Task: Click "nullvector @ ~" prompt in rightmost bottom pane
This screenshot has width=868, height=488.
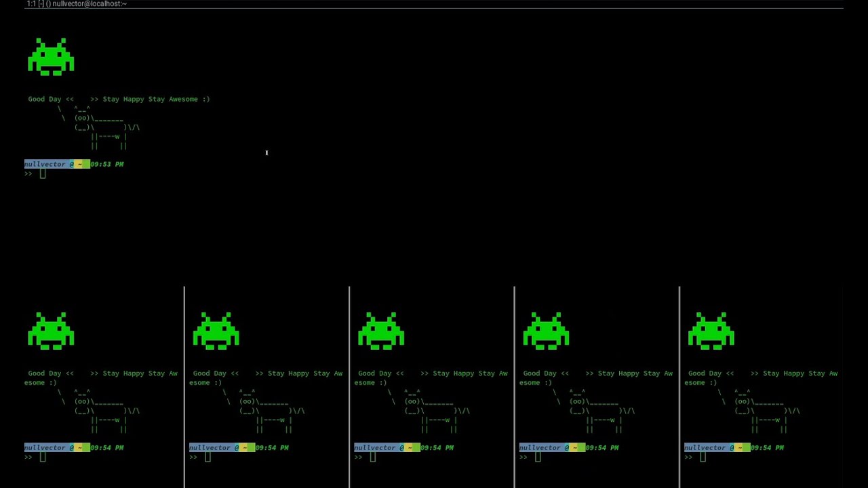Action: click(717, 447)
